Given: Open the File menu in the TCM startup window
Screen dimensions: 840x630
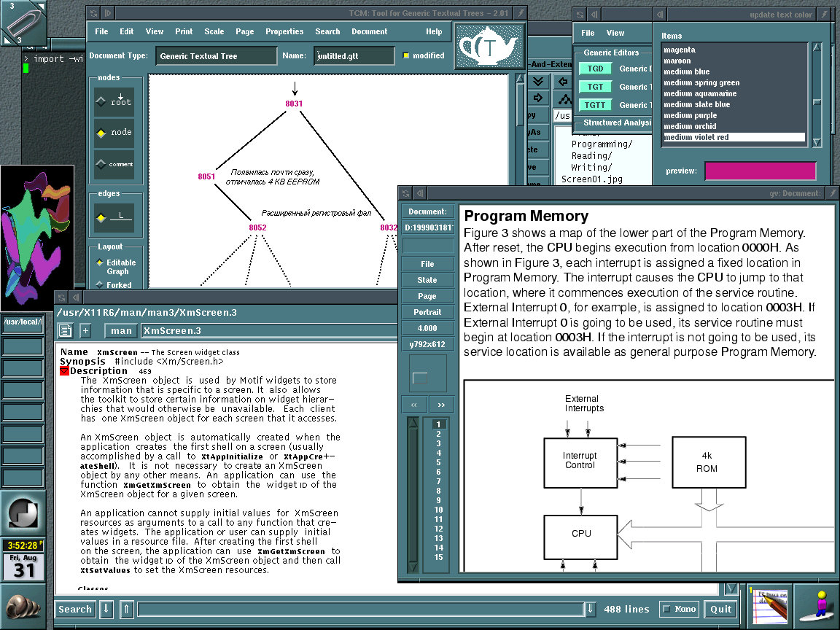Looking at the screenshot, I should pos(588,33).
